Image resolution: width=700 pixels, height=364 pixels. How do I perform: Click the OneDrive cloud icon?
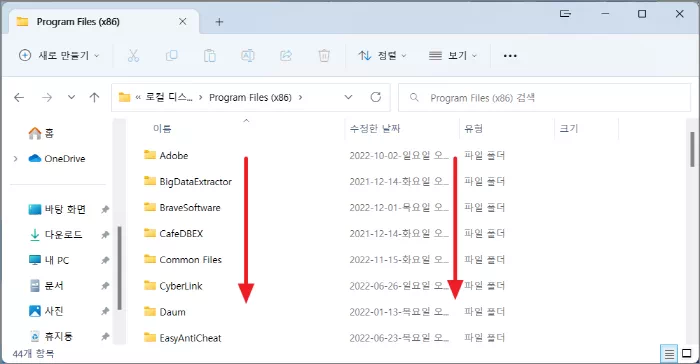click(x=35, y=159)
